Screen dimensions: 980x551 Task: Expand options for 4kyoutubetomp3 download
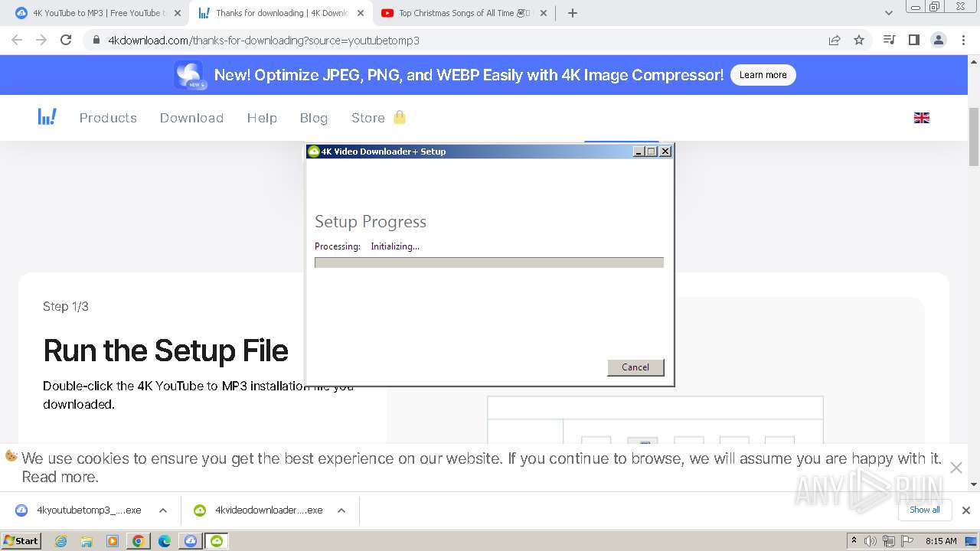(x=163, y=510)
